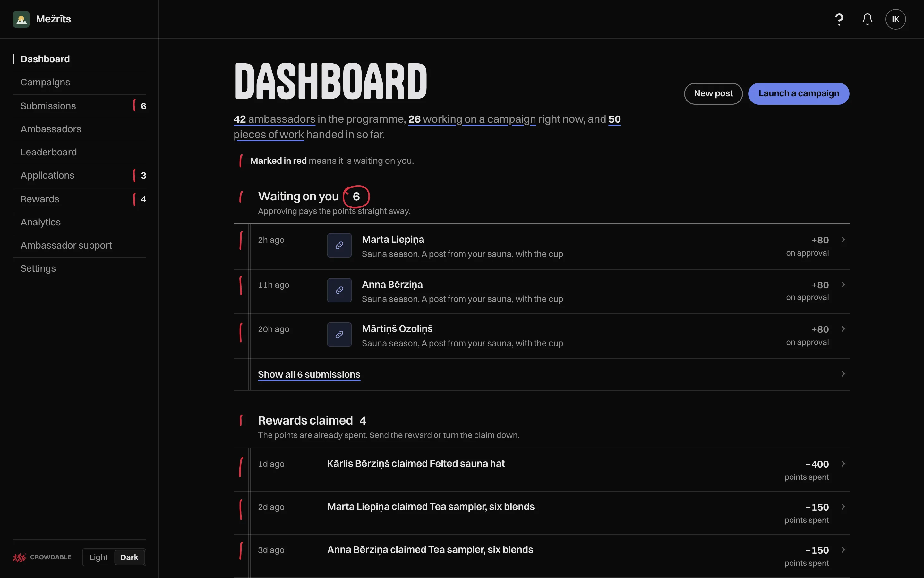
Task: Click the Mežrīts brand logo icon
Action: click(x=21, y=19)
